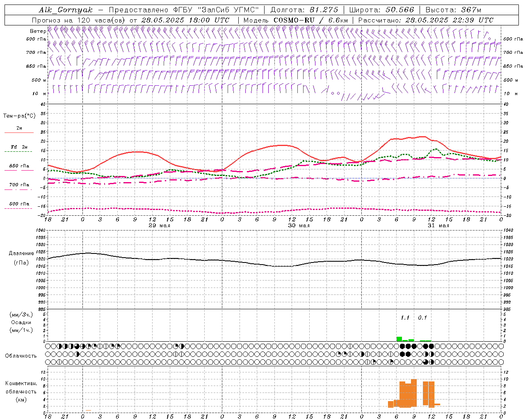Screen dimensions: 525x420
Task: Click the (км) unit in convective cloud panel
Action: pyautogui.click(x=21, y=399)
